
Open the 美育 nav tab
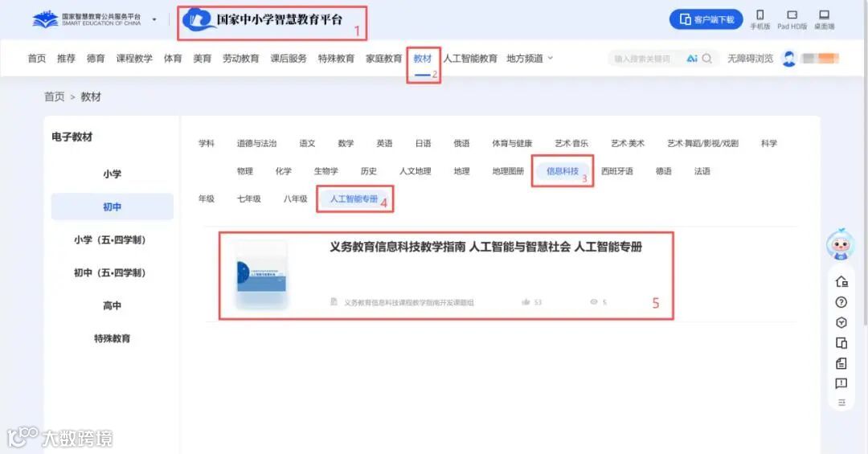[x=202, y=58]
